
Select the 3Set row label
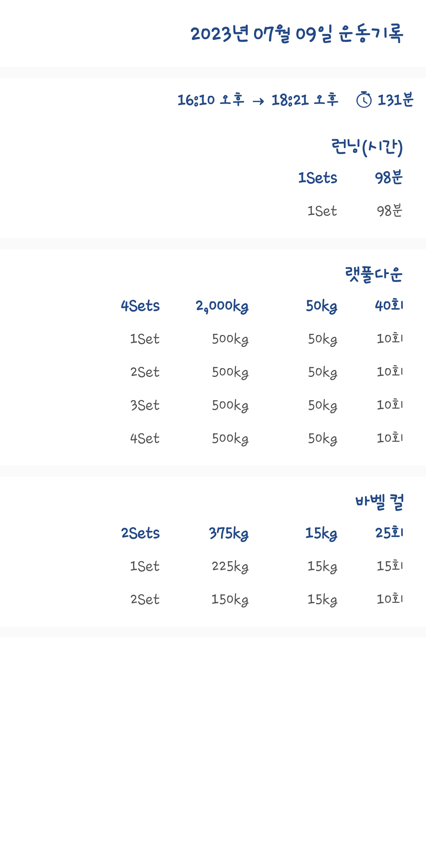[x=145, y=405]
